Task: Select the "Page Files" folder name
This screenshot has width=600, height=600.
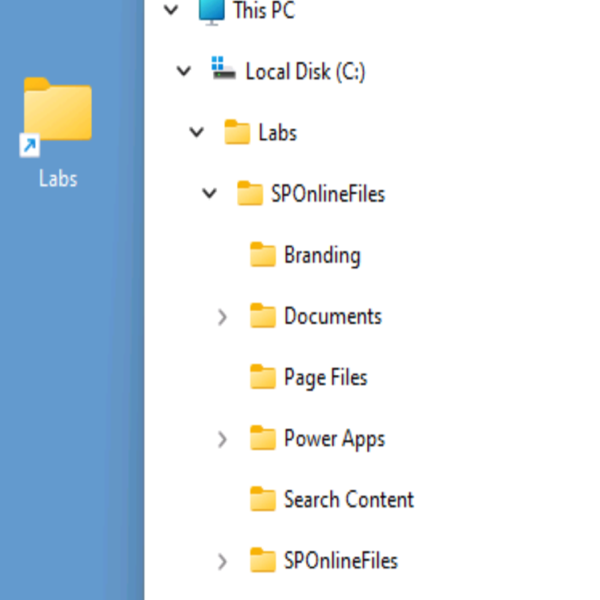Action: [326, 378]
